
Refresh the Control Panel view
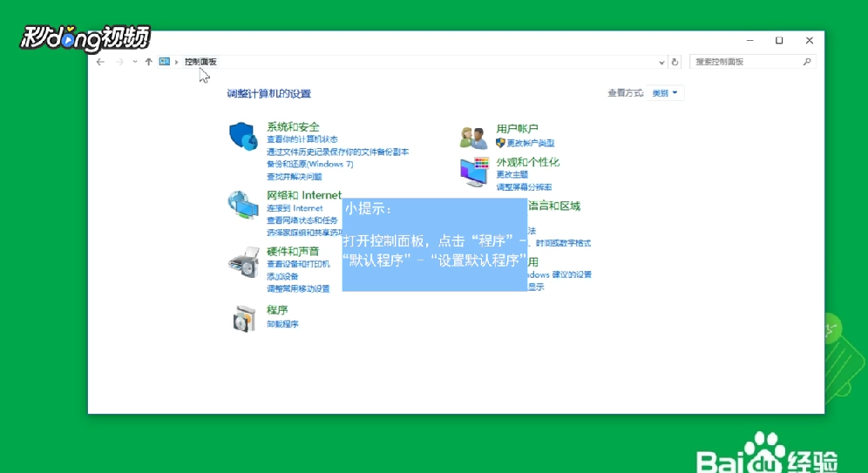(x=675, y=62)
